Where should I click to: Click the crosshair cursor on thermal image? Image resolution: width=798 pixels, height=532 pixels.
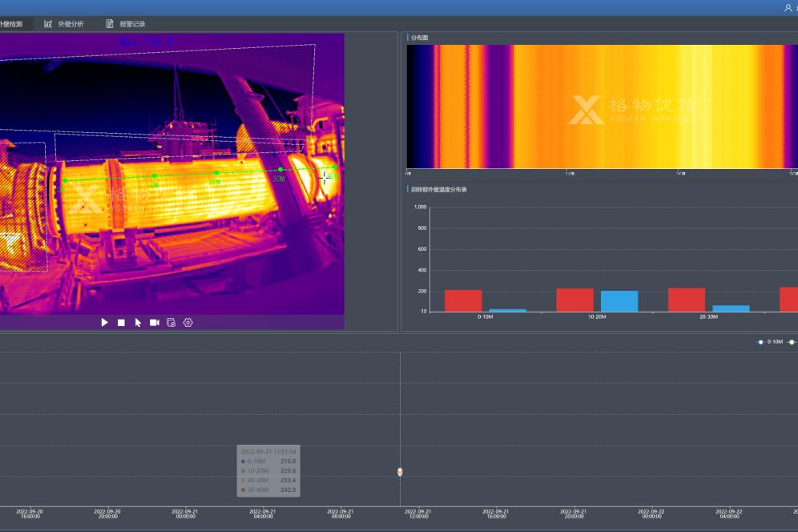coord(324,177)
